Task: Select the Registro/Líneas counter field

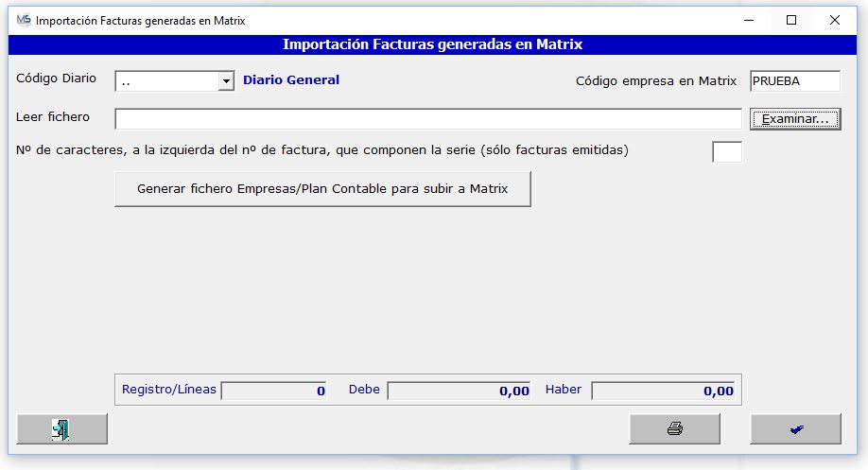Action: (x=274, y=391)
